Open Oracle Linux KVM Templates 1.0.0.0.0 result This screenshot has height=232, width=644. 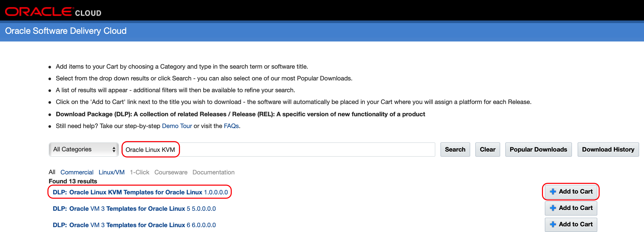click(x=140, y=192)
